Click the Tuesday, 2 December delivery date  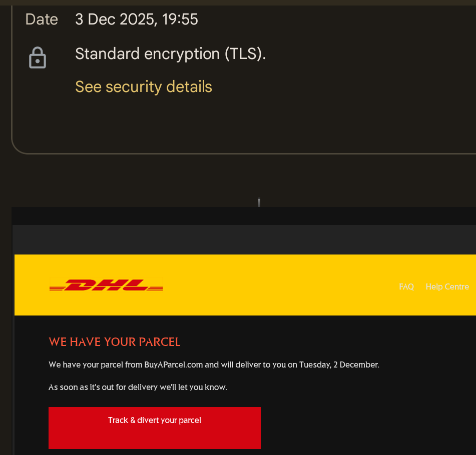[x=339, y=364]
